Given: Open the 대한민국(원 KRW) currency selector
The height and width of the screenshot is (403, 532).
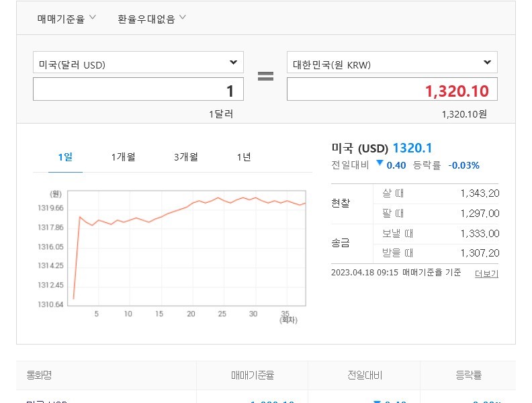Looking at the screenshot, I should pyautogui.click(x=392, y=63).
